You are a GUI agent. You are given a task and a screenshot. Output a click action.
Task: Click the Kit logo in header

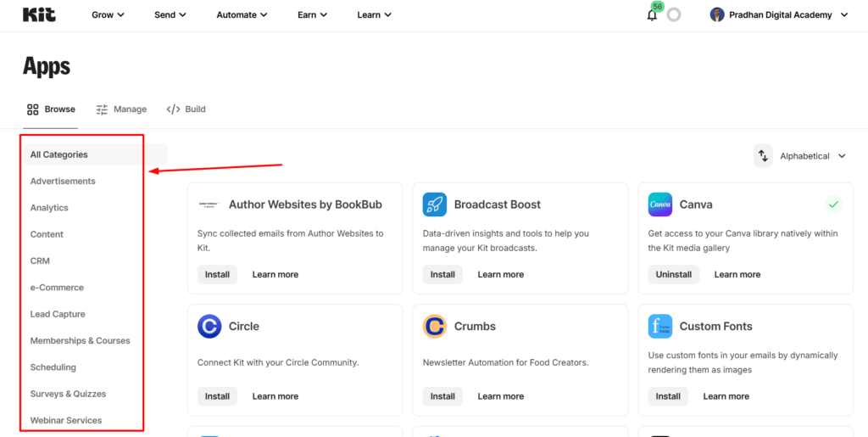pos(39,14)
